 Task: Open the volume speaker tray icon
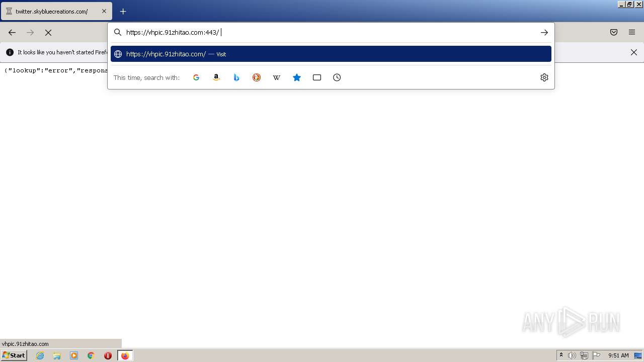tap(572, 355)
